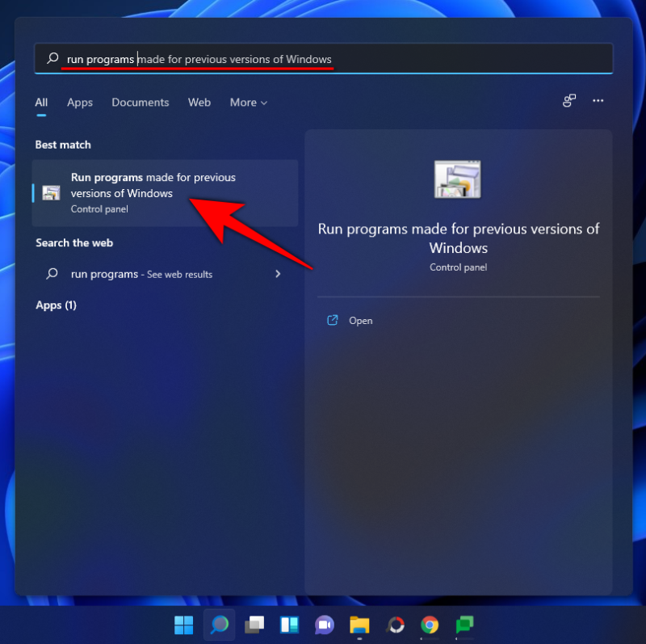Screen dimensions: 646x644
Task: Open the green chat app in taskbar
Action: [465, 625]
